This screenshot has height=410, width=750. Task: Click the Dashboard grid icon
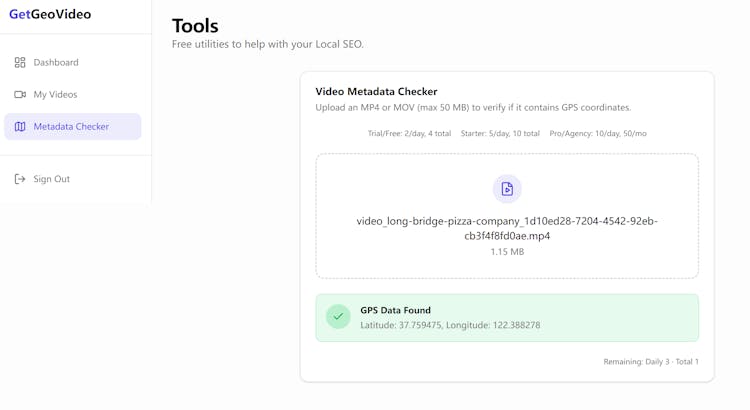pos(20,62)
